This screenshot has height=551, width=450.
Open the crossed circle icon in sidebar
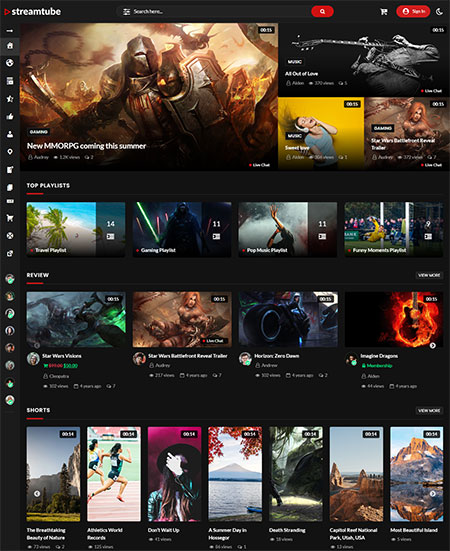coord(10,236)
